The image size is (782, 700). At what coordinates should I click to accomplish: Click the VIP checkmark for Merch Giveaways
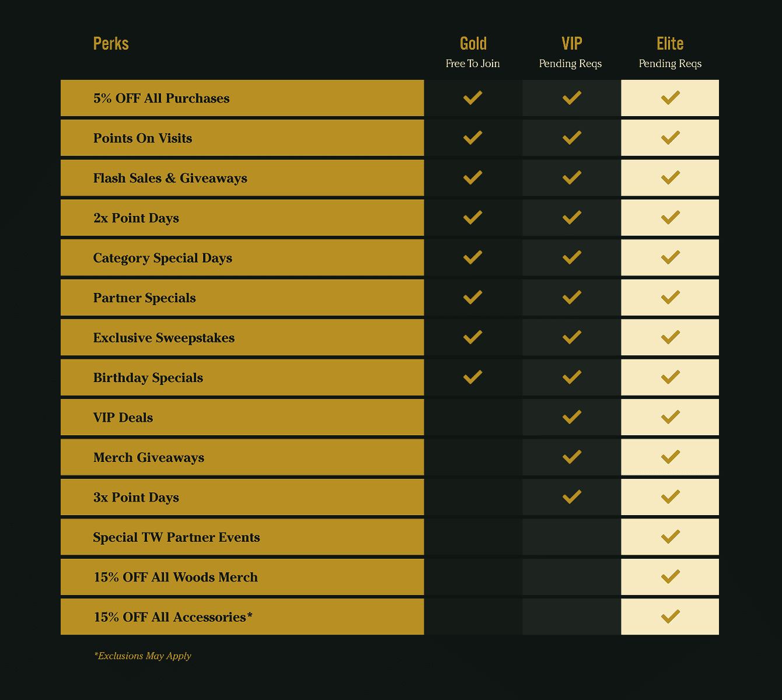tap(572, 457)
